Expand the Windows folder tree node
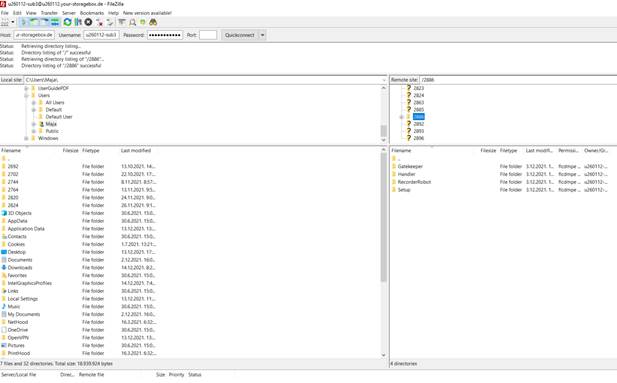The image size is (617, 383). click(x=26, y=139)
